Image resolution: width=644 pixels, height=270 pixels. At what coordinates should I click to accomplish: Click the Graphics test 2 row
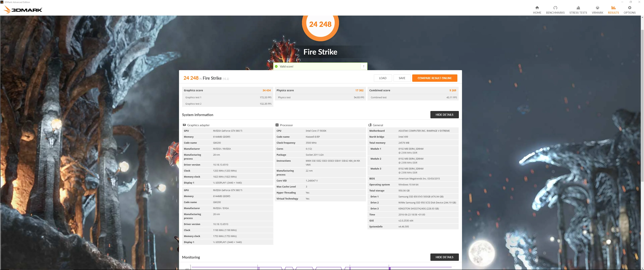(227, 104)
